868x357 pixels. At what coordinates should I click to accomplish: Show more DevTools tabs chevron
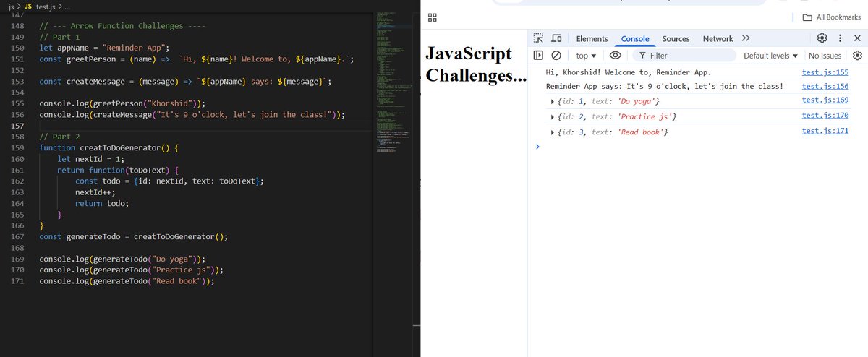click(746, 38)
